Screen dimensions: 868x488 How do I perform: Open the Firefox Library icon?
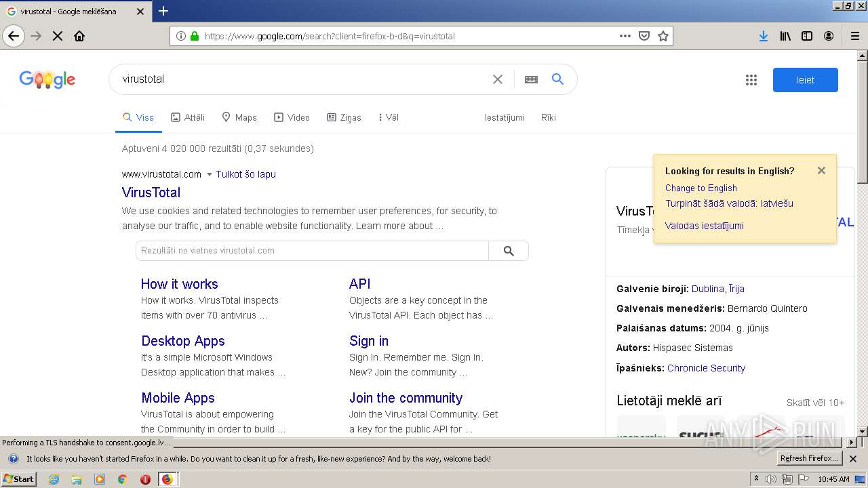[x=785, y=36]
